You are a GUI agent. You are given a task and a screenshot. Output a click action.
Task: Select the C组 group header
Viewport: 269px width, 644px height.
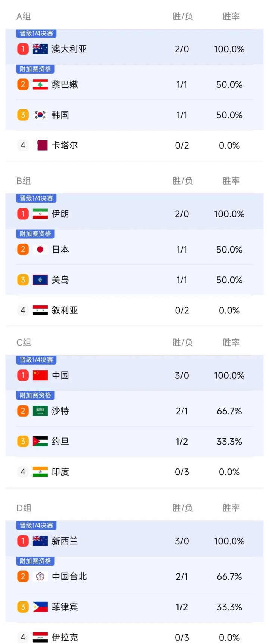24,342
